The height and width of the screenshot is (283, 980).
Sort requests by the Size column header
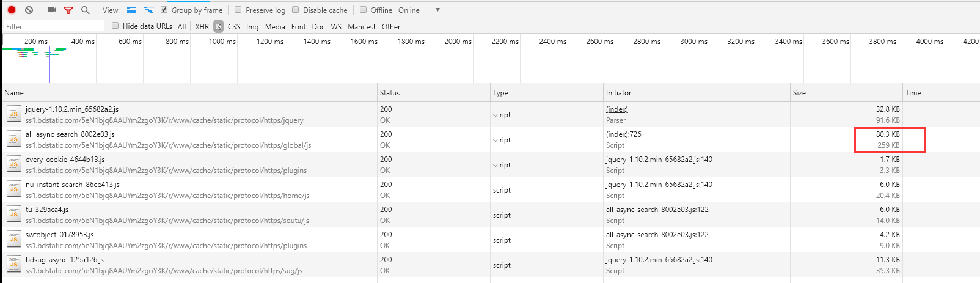coord(799,93)
